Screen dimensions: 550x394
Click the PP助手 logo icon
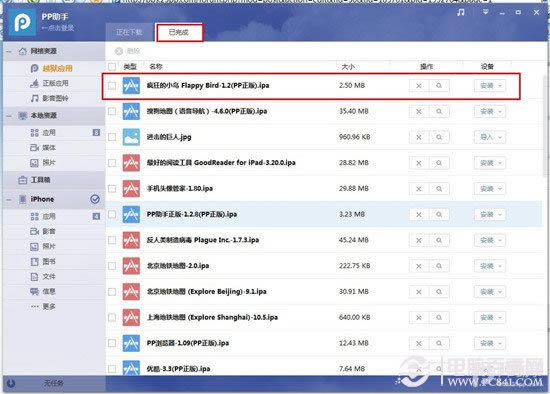click(22, 22)
